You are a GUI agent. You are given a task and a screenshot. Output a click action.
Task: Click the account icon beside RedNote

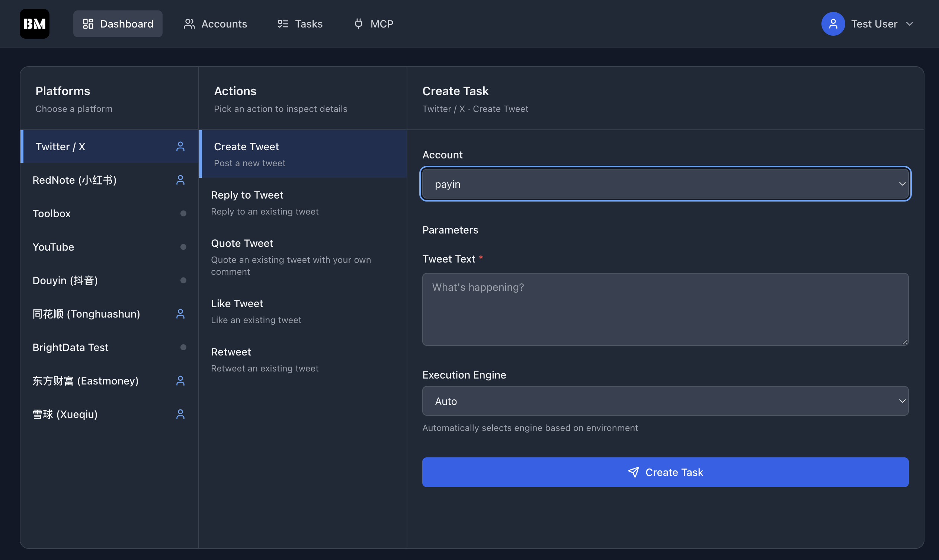(180, 180)
